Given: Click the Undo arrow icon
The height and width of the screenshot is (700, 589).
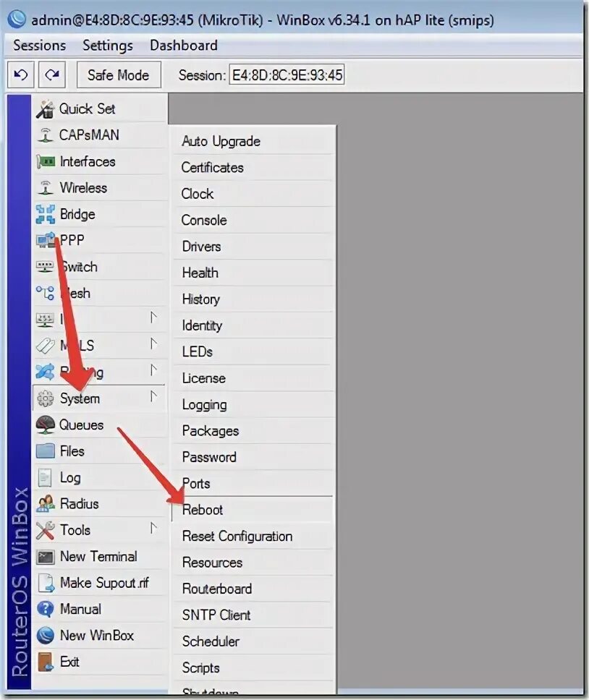Looking at the screenshot, I should tap(20, 75).
